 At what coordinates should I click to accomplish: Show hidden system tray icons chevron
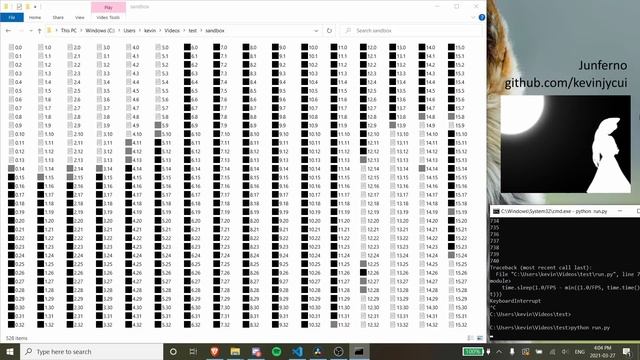(499, 351)
